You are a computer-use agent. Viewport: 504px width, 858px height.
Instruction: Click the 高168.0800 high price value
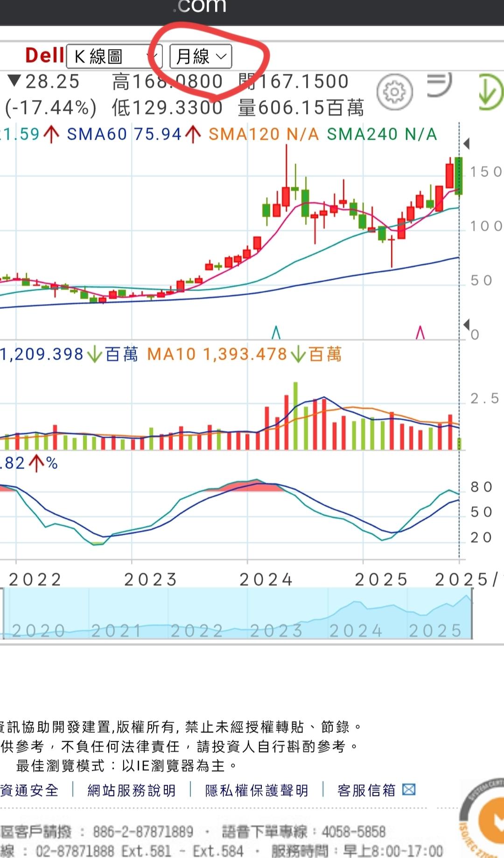168,82
